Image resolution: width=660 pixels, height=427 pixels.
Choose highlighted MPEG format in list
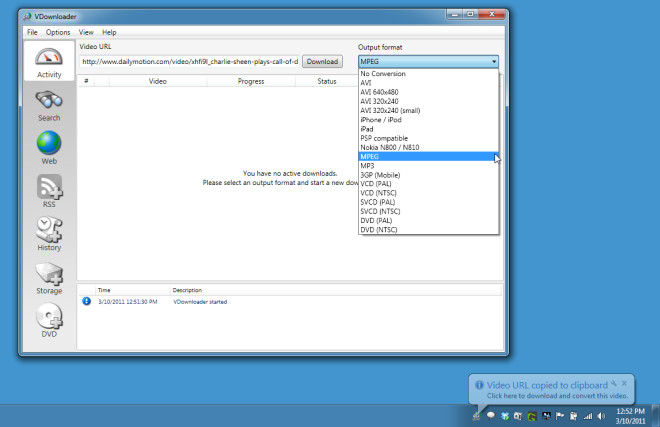pyautogui.click(x=428, y=157)
